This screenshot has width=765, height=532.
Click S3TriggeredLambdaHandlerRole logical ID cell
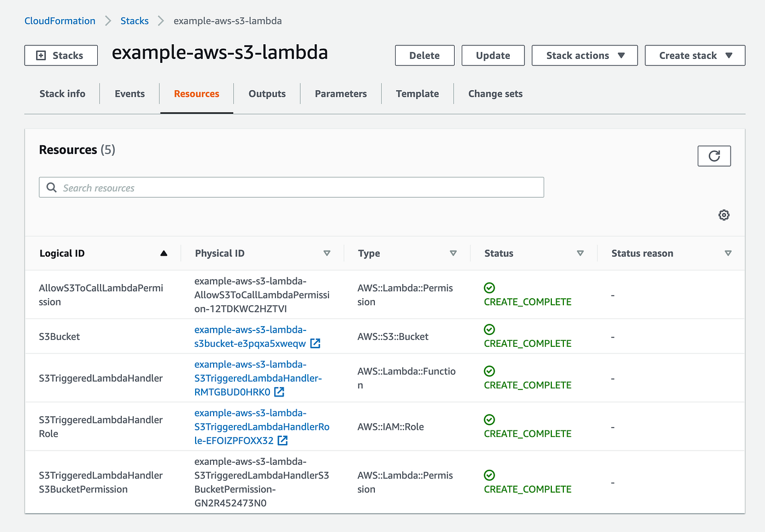coord(101,427)
